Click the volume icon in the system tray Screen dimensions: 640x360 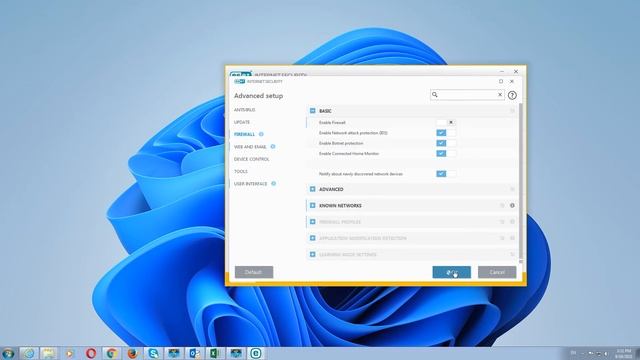(x=607, y=353)
